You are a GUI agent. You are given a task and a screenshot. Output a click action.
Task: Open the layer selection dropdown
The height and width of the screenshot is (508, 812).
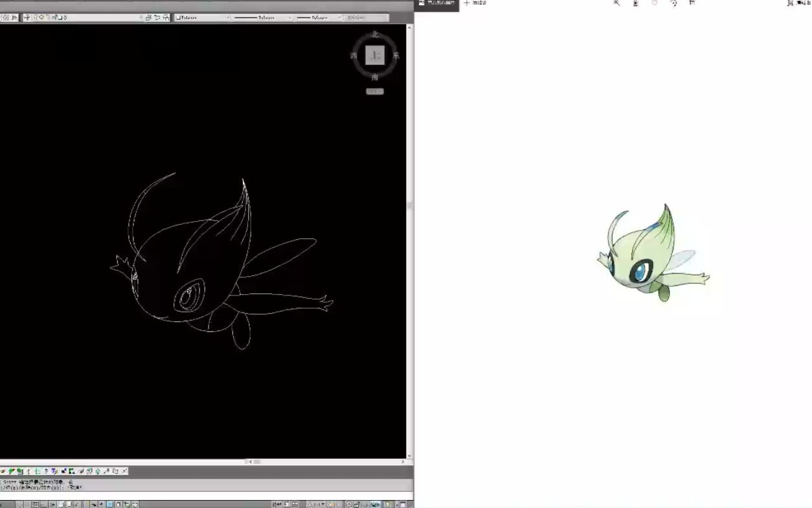(x=87, y=17)
